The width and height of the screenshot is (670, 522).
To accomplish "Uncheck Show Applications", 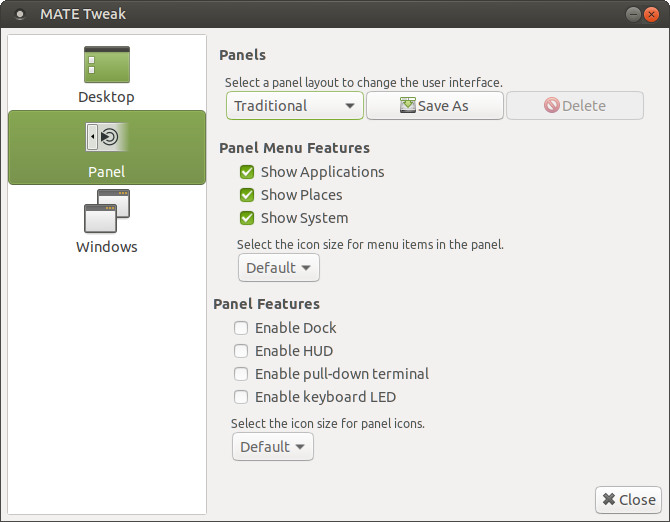I will tap(247, 172).
